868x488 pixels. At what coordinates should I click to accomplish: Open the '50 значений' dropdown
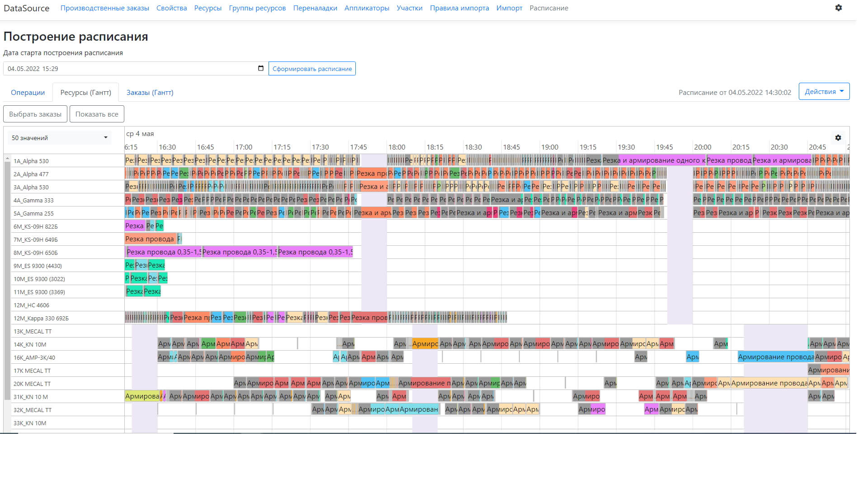(x=60, y=138)
